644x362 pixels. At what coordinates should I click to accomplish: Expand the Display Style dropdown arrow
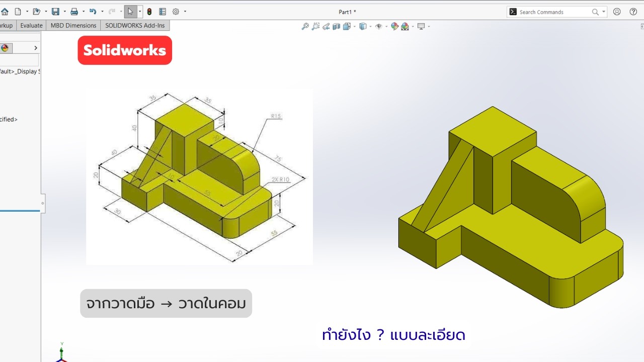click(370, 27)
